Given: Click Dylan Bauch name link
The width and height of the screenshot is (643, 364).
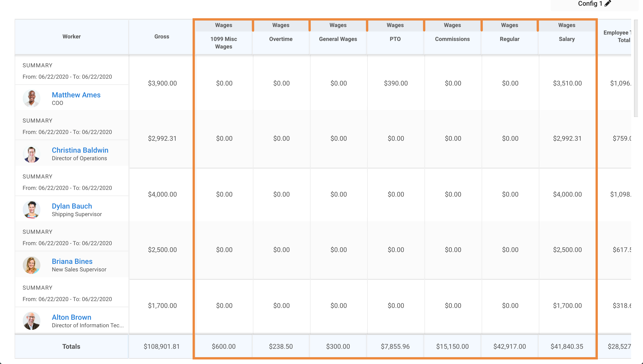Looking at the screenshot, I should click(x=72, y=206).
